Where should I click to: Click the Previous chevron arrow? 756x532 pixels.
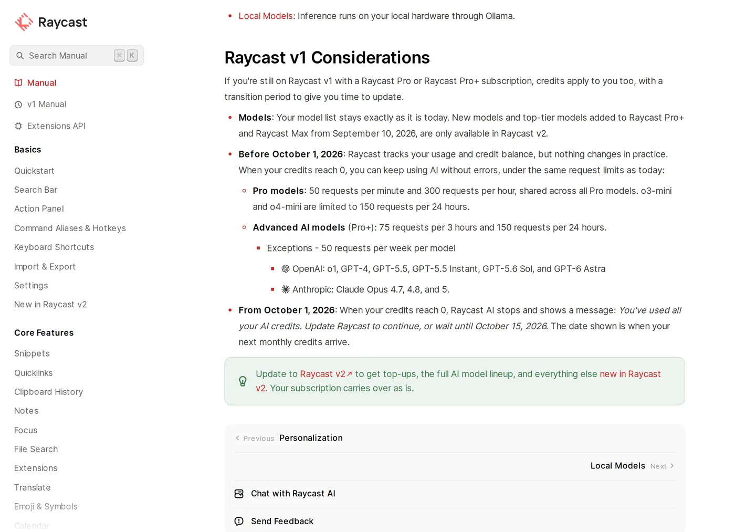click(x=237, y=438)
